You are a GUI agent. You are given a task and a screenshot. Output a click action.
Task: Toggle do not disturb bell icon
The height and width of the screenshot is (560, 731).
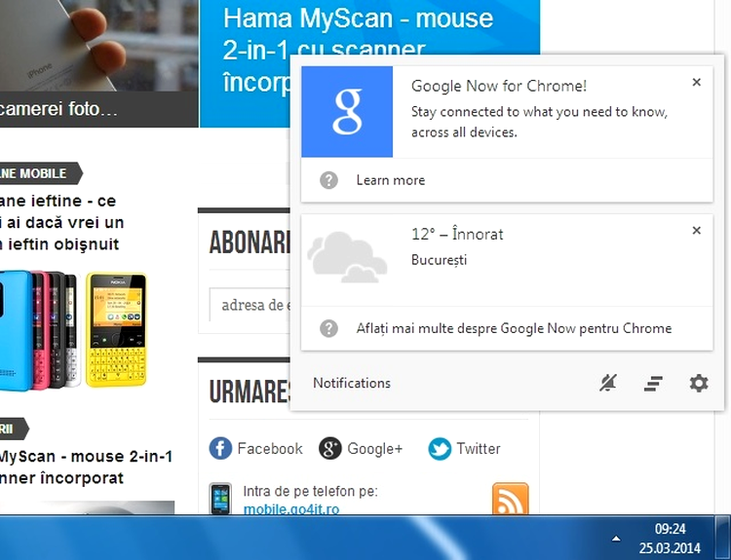608,383
